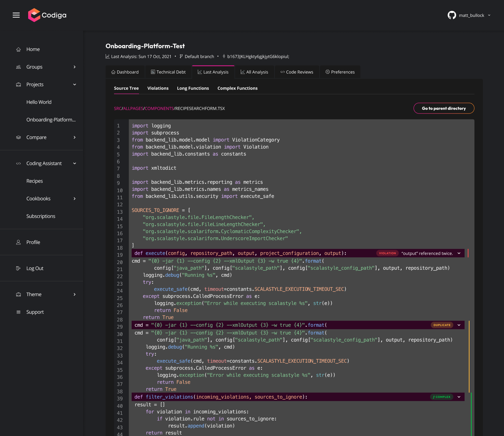
Task: Open the Code Reviews tab
Action: pyautogui.click(x=297, y=72)
